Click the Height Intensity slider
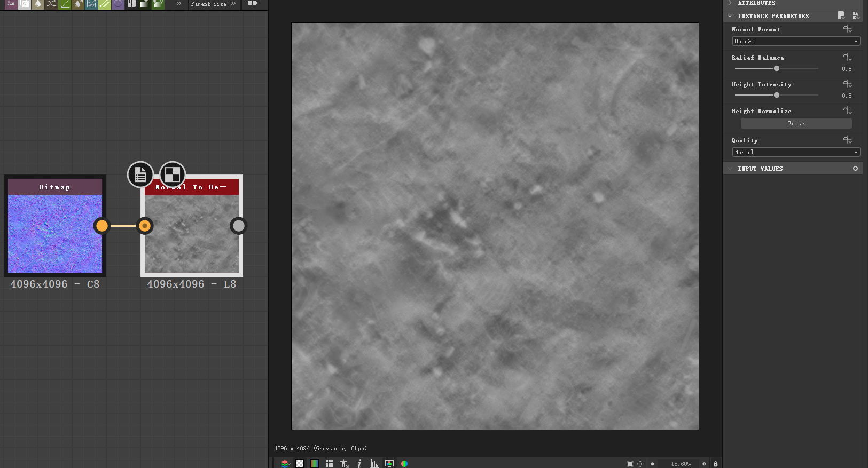 (x=777, y=95)
